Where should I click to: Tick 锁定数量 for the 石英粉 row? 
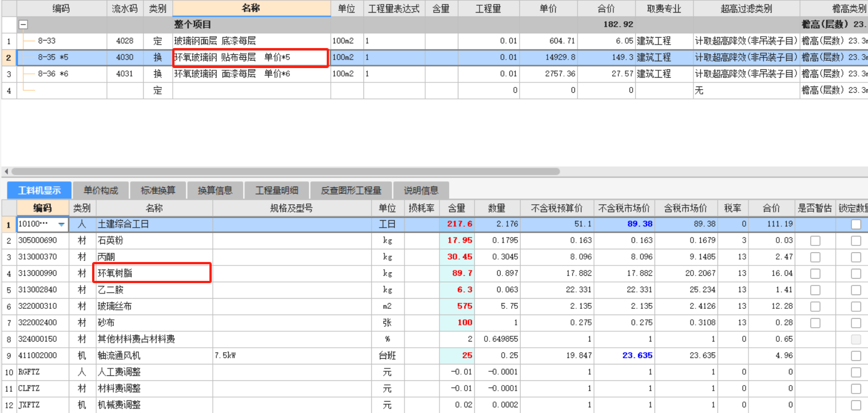click(x=856, y=241)
